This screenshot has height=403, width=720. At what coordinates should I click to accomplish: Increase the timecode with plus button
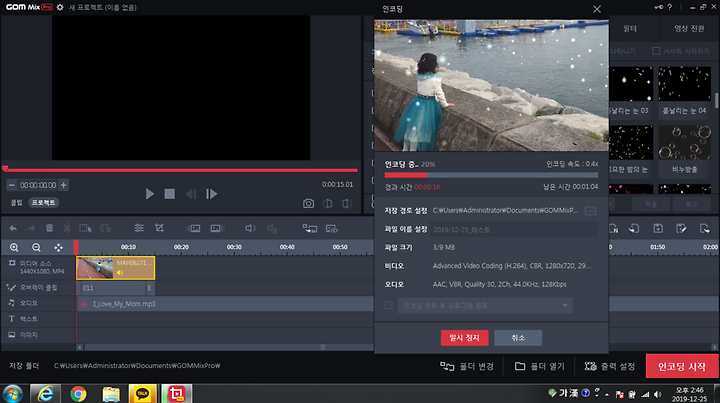click(x=64, y=185)
